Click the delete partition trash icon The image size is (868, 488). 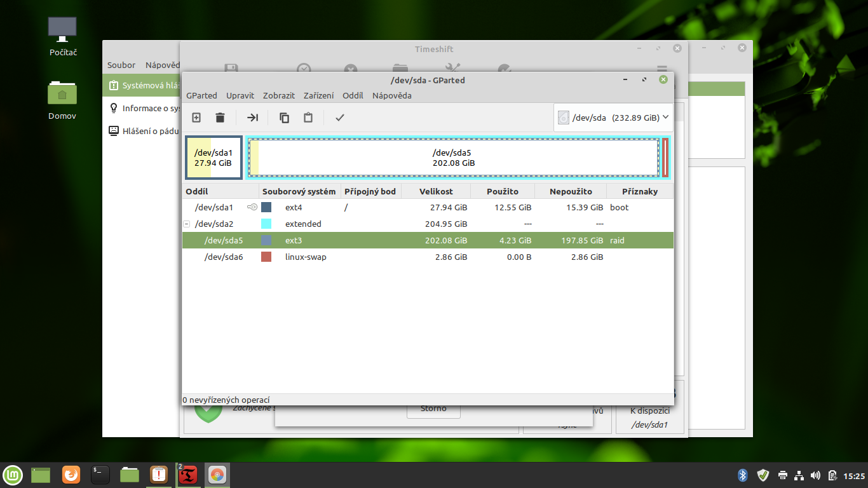click(220, 118)
